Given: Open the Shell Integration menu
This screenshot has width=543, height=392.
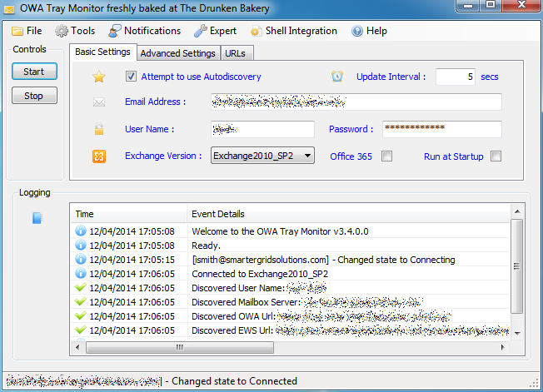Looking at the screenshot, I should point(294,31).
